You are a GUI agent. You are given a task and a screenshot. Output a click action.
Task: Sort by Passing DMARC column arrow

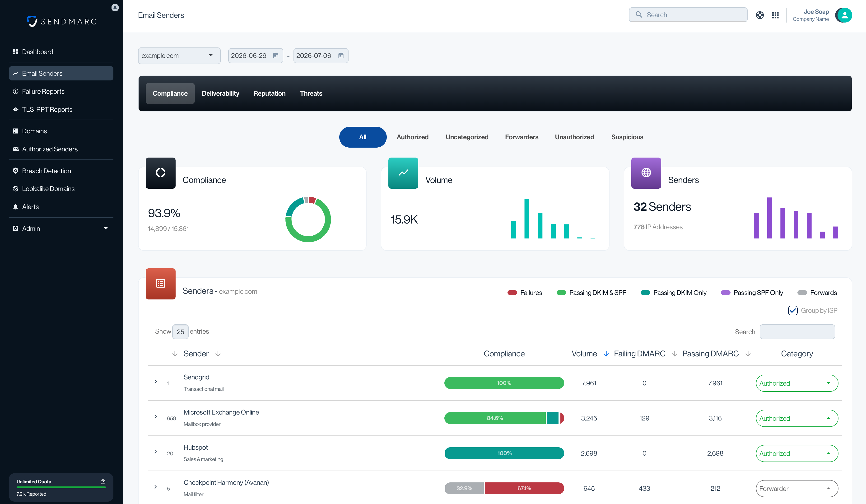(x=748, y=354)
